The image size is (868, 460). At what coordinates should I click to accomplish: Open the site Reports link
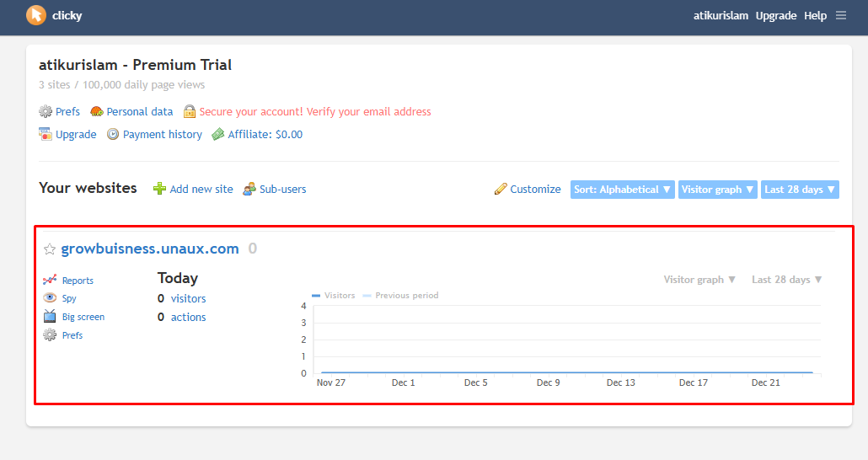pos(78,280)
